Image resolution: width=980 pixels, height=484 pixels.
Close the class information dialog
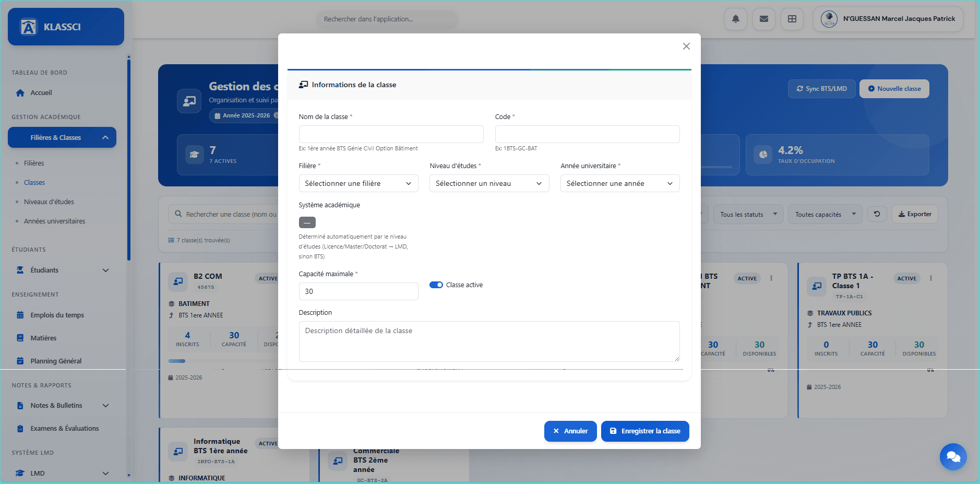tap(686, 46)
